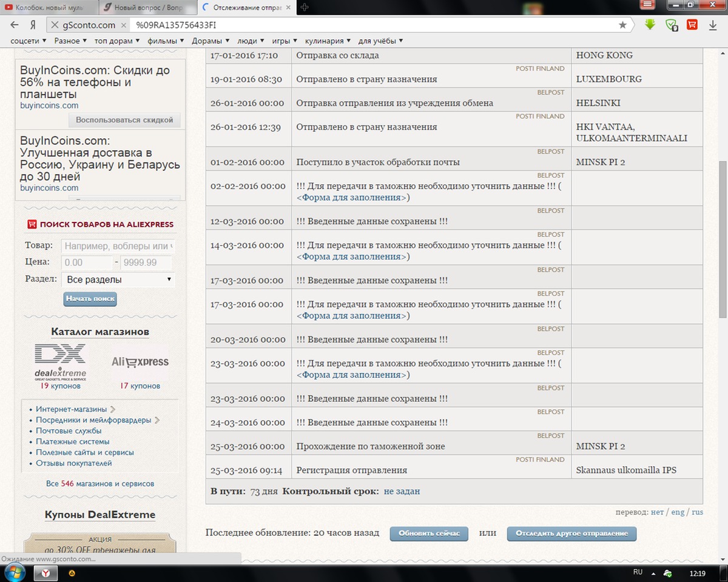Image resolution: width=728 pixels, height=582 pixels.
Task: Bookmark page with the star icon
Action: (x=622, y=25)
